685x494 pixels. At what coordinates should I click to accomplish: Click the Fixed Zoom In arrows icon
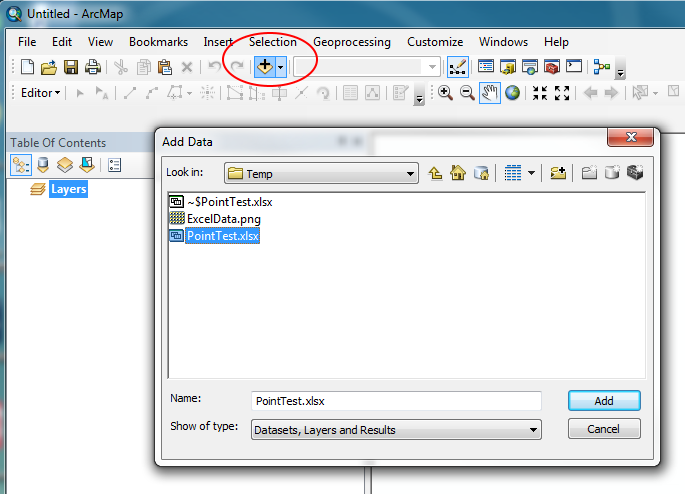tap(540, 93)
